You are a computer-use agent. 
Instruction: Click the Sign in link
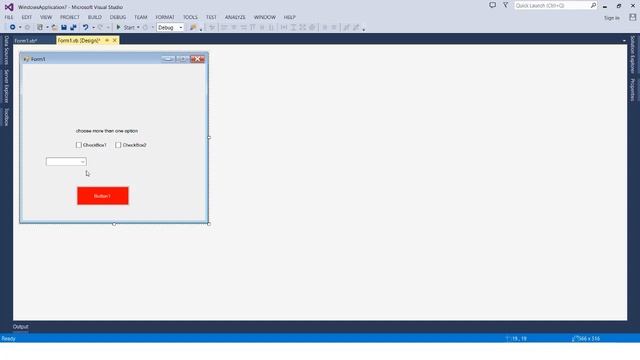click(x=611, y=18)
